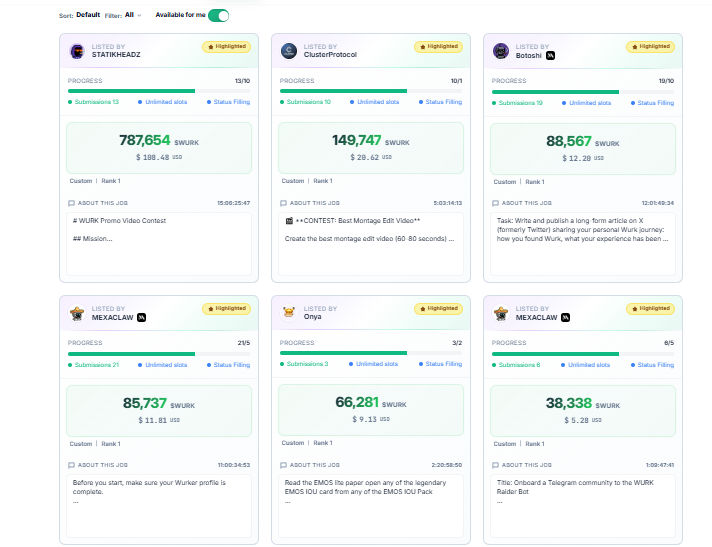This screenshot has width=712, height=547.
Task: Click the X badge next to MEXACLAW on the 85,737 card
Action: tap(142, 317)
